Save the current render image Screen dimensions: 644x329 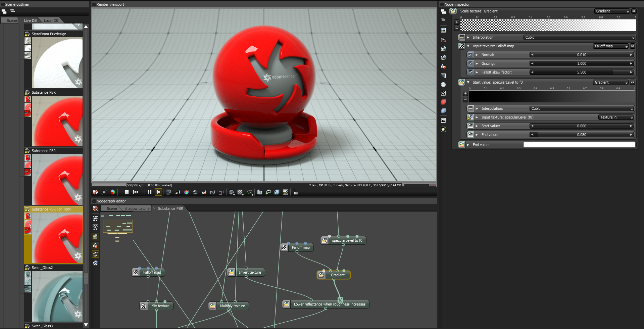268,192
